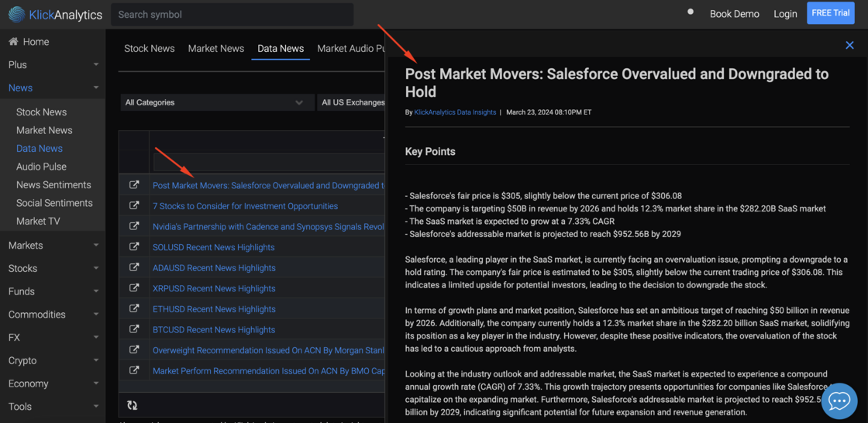The image size is (868, 423).
Task: Select Data News in the sidebar
Action: click(x=40, y=149)
